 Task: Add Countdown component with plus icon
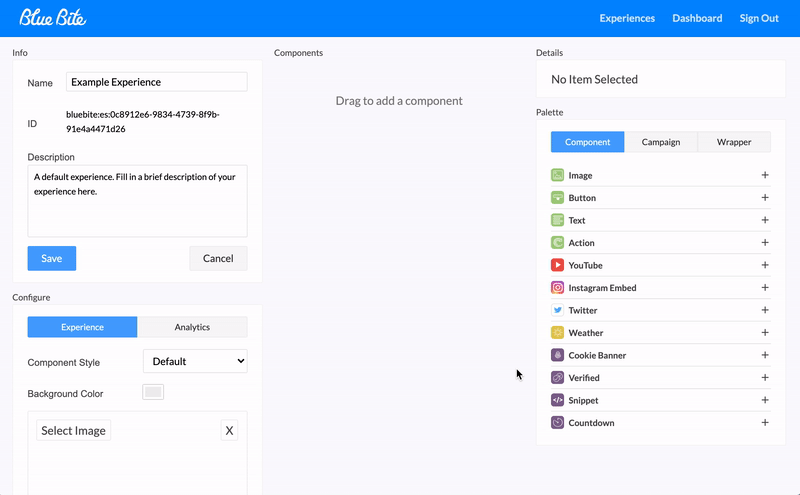coord(765,422)
